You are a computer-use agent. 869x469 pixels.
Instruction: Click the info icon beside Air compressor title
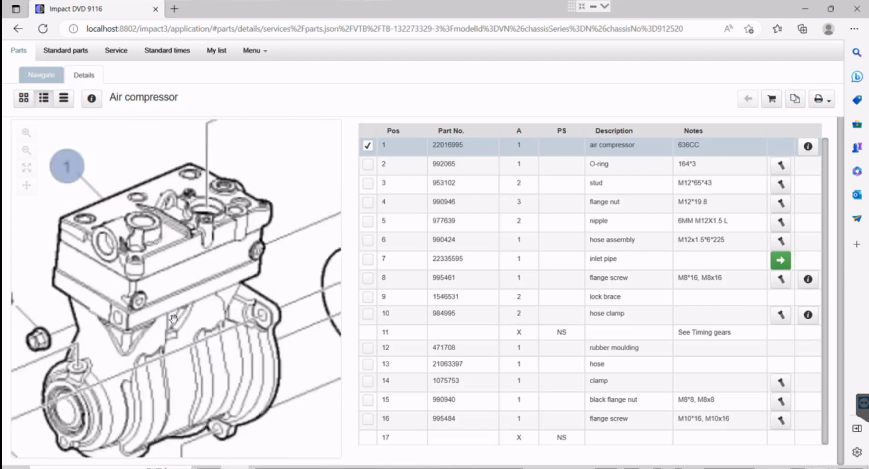tap(92, 98)
